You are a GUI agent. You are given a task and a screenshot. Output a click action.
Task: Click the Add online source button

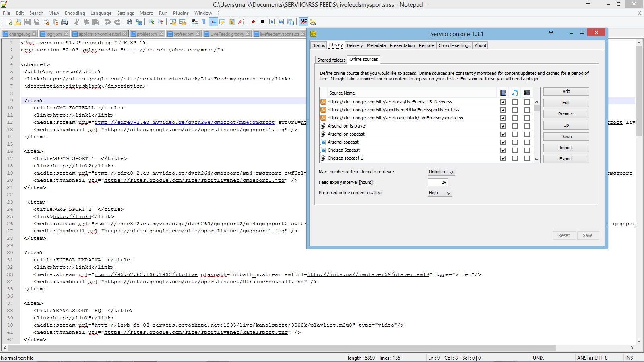pyautogui.click(x=566, y=91)
